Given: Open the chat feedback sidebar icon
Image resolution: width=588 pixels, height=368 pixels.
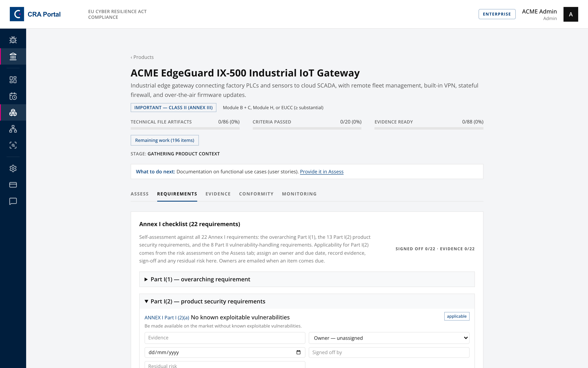Looking at the screenshot, I should click(x=13, y=201).
